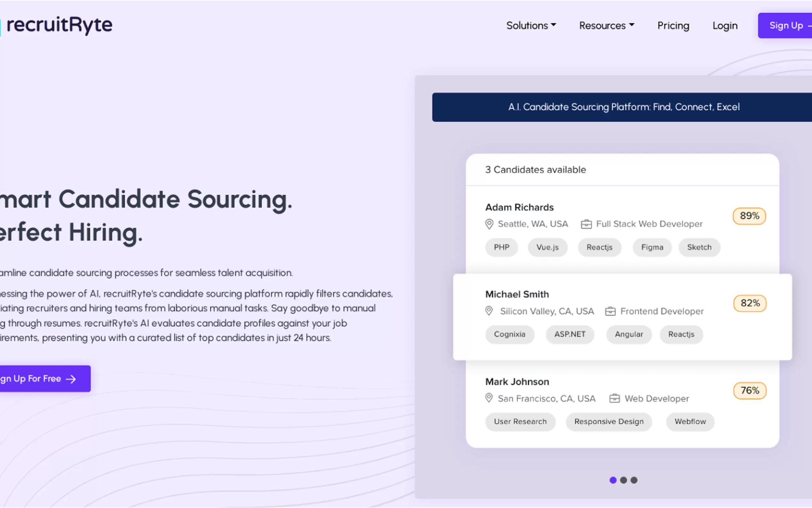812x508 pixels.
Task: Click the briefcase icon next to Web Developer
Action: (615, 398)
